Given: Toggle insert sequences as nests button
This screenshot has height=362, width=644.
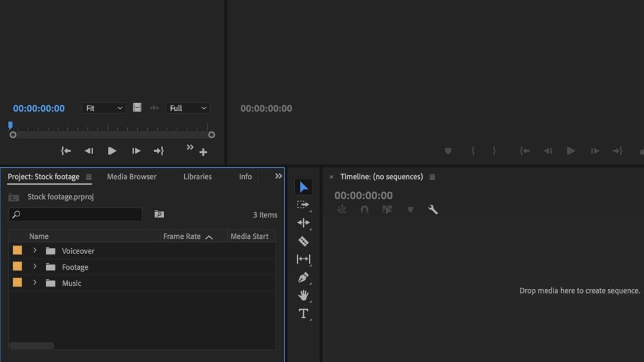Looking at the screenshot, I should 341,210.
